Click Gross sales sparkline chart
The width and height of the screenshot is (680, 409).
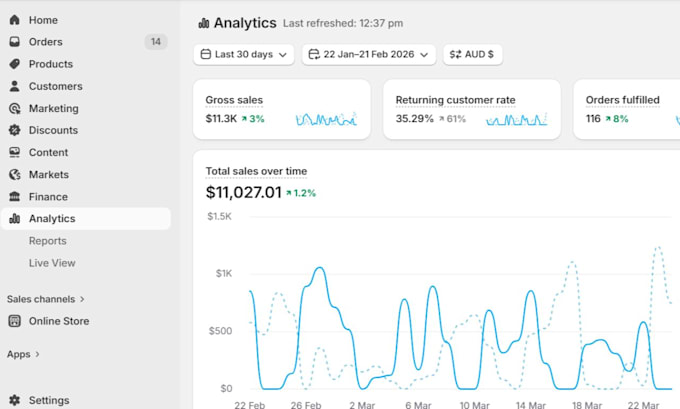pos(326,119)
